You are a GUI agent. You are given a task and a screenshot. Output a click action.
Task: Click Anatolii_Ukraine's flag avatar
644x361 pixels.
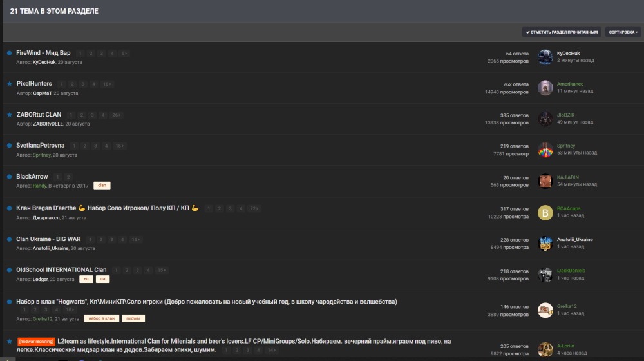tap(545, 243)
